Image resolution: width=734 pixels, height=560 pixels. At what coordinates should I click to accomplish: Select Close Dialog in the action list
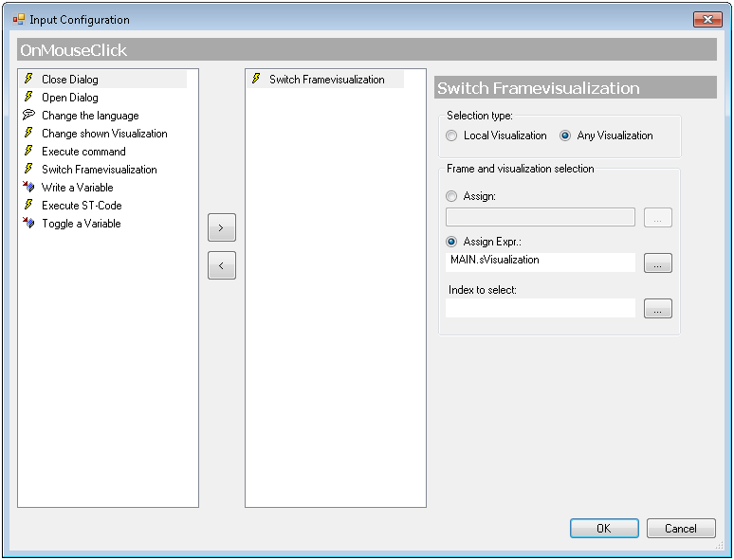[103, 79]
